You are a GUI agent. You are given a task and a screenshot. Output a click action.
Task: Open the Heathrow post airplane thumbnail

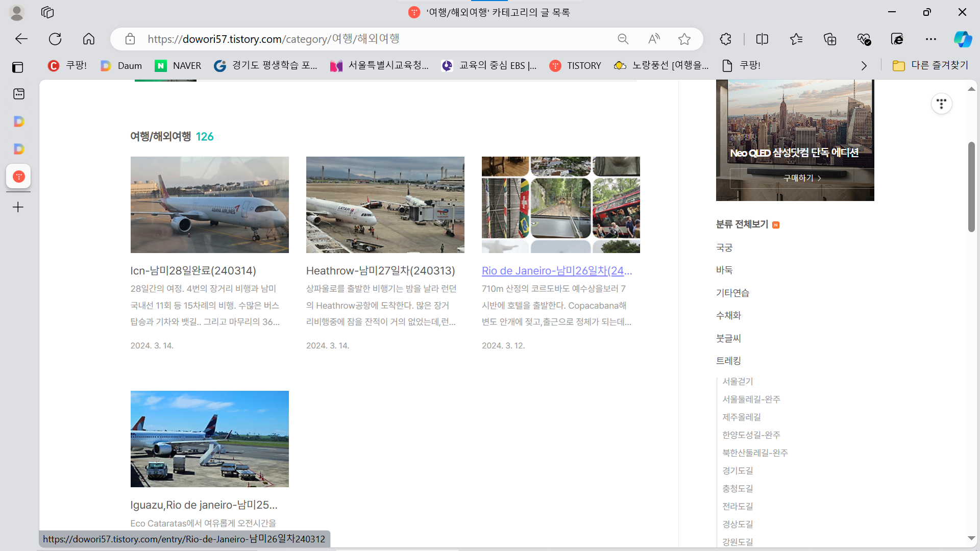pyautogui.click(x=385, y=205)
